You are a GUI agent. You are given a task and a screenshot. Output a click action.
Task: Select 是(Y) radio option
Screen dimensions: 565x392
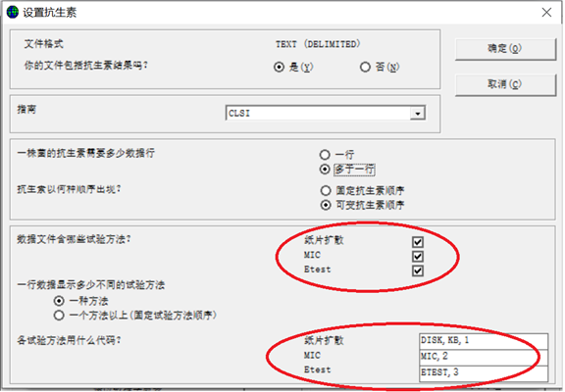279,67
